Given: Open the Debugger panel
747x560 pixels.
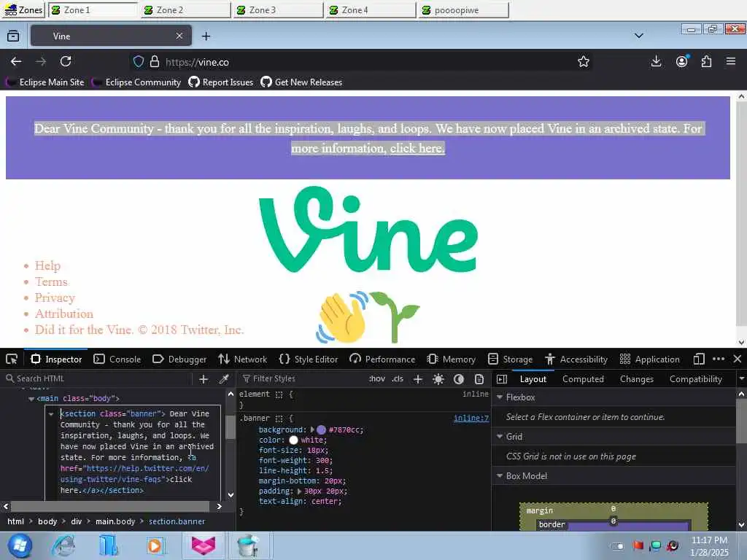Looking at the screenshot, I should click(179, 359).
